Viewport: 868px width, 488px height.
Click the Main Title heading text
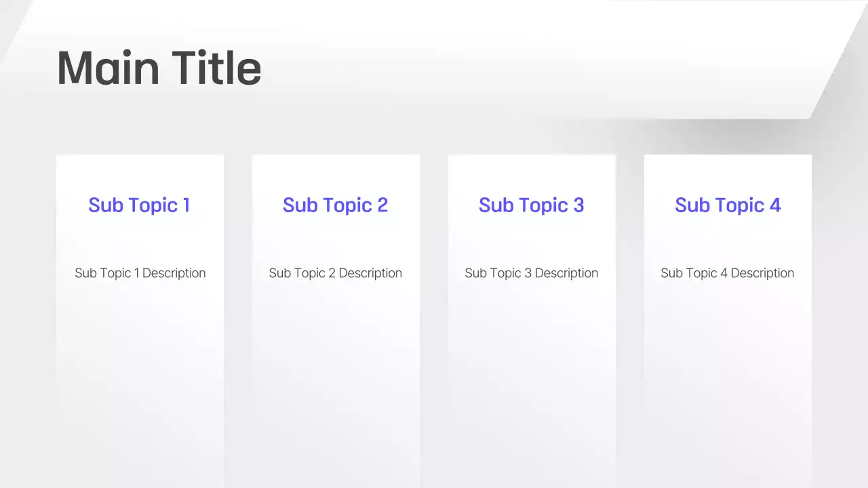tap(159, 66)
